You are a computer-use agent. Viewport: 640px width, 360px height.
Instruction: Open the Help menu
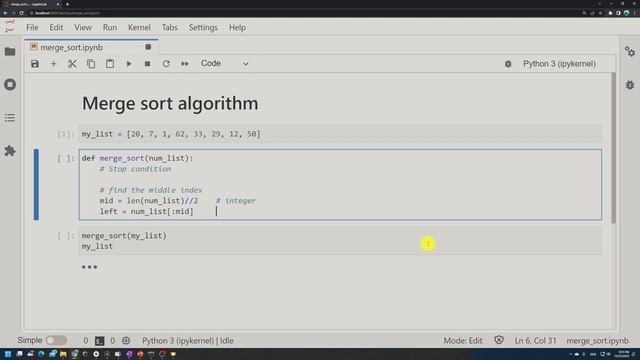(x=237, y=27)
